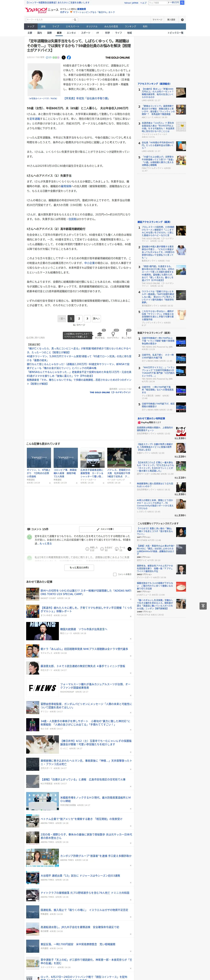Go to article page 2
Screen dimensions: 210x980
click(79, 318)
